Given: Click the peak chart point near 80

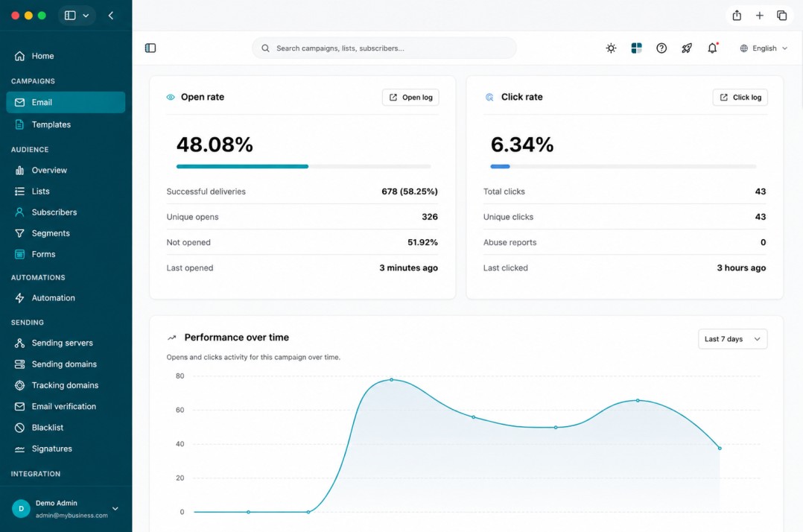Looking at the screenshot, I should point(392,380).
